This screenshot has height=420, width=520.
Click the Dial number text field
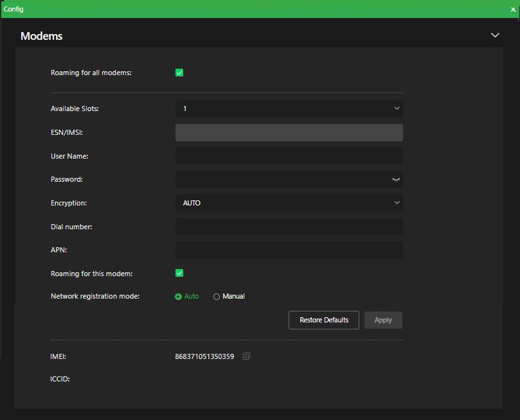point(289,226)
